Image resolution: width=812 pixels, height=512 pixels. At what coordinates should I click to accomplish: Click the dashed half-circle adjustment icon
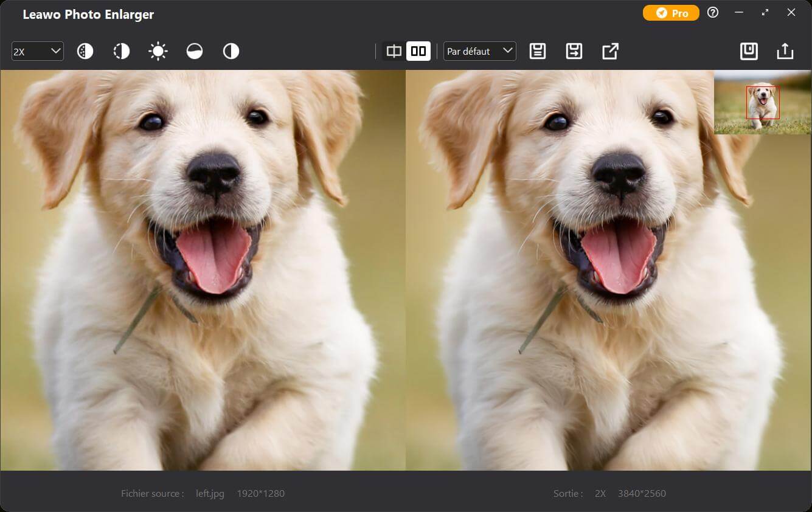(122, 52)
